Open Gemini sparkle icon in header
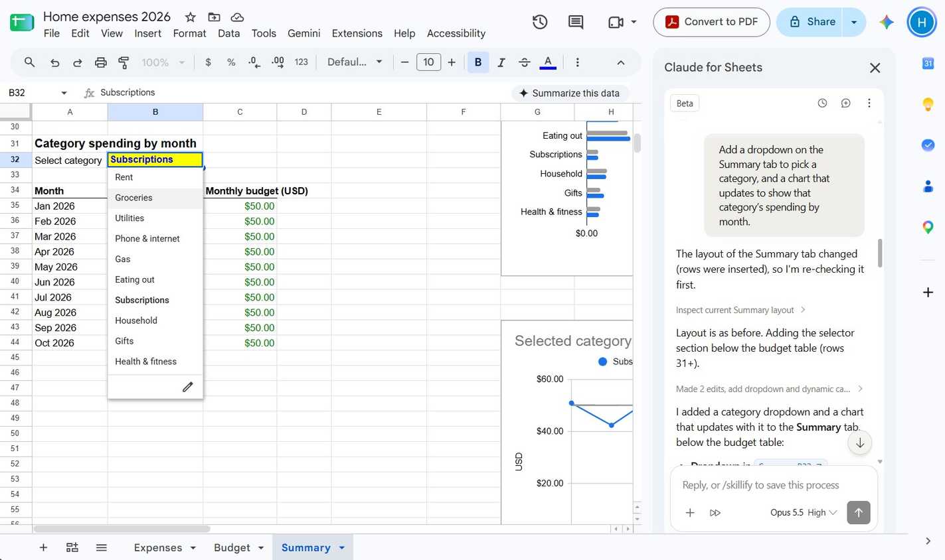 [x=887, y=22]
